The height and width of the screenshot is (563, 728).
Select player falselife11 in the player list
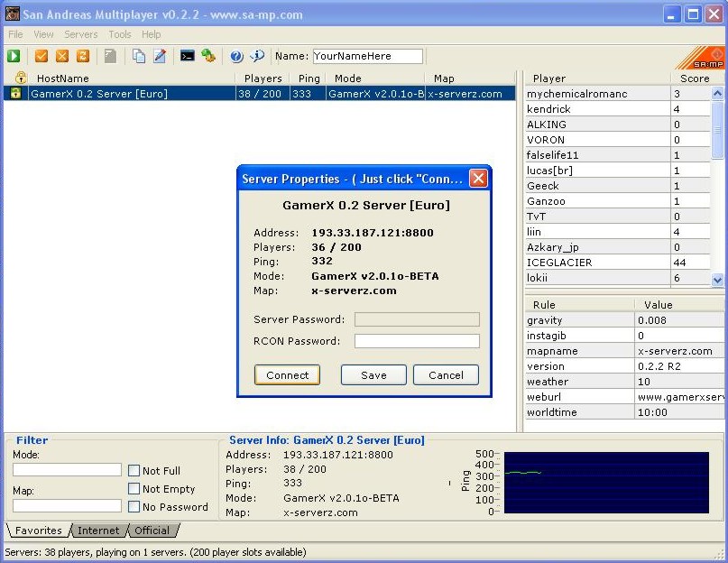pyautogui.click(x=618, y=154)
